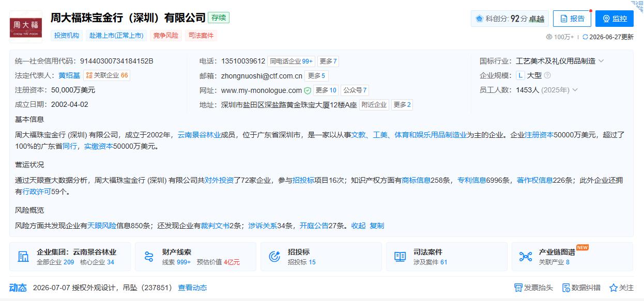The image size is (644, 301).
Task: Click the 注册资本 link in 基本信息
Action: 539,135
